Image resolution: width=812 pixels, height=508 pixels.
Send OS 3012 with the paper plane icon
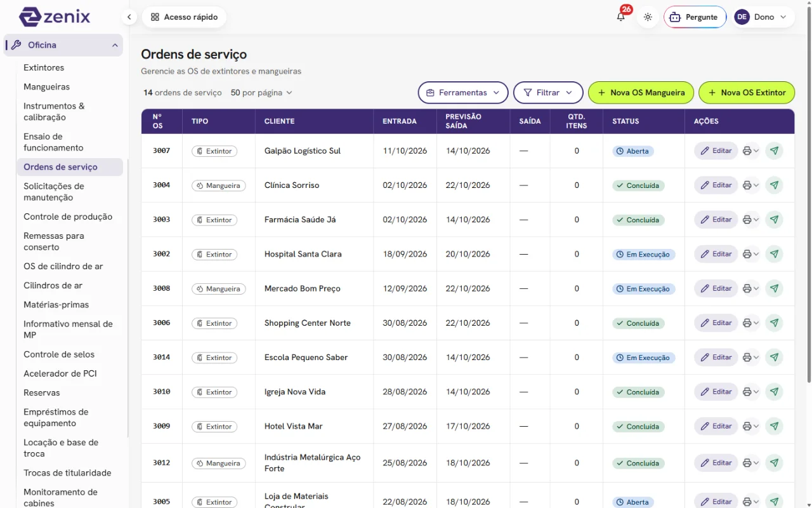[774, 463]
